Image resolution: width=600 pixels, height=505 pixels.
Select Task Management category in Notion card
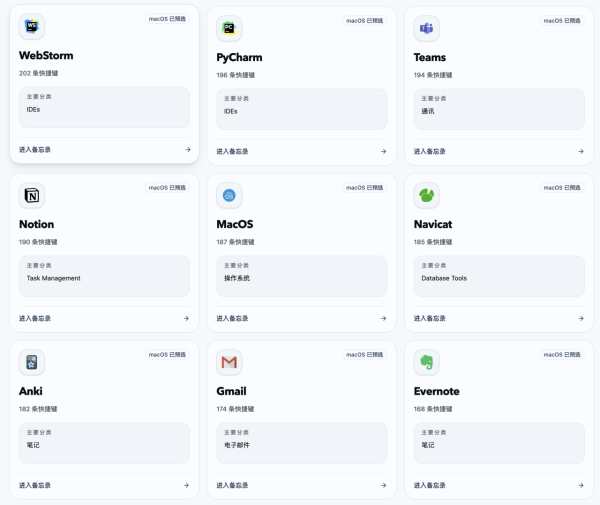point(104,276)
